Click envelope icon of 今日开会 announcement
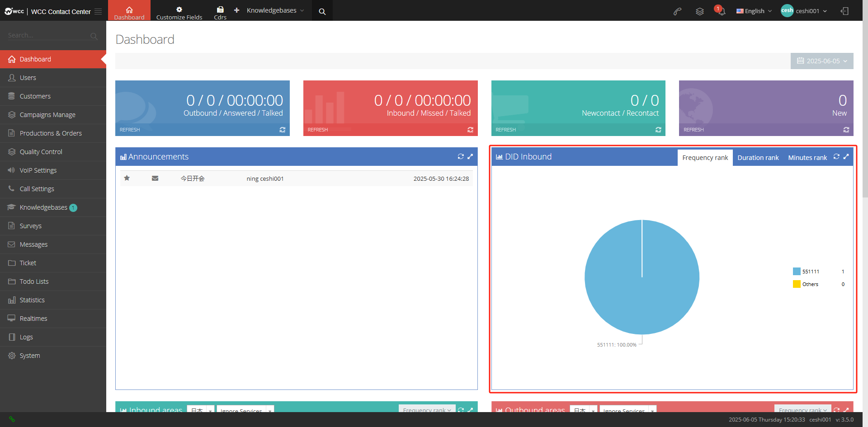Screen dimensions: 868x427 pos(155,178)
